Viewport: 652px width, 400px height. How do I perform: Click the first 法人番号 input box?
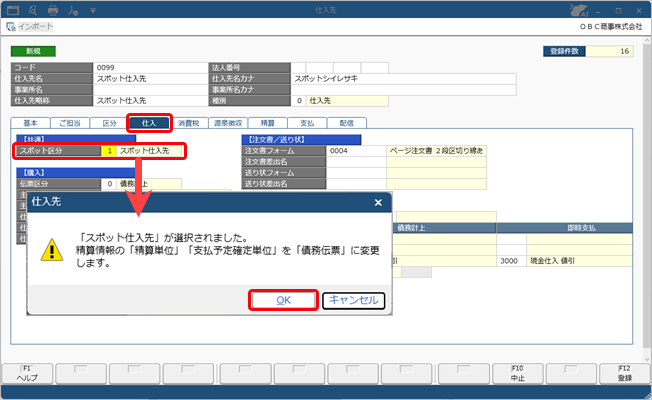coord(298,67)
